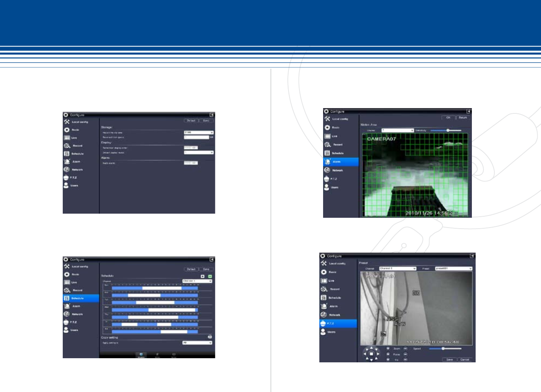Click the Sensitivity slider in Motion Area
Viewport: 541px width, 392px height.
446,130
